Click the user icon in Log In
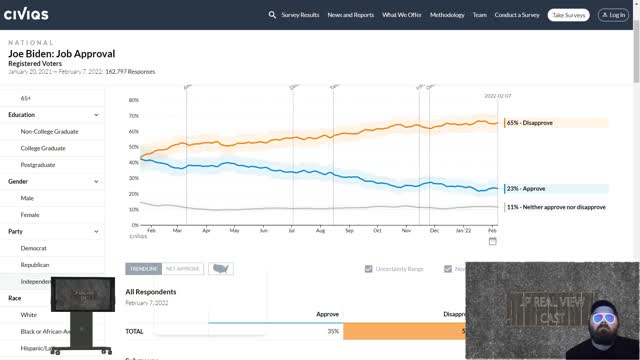Viewport: 640px width, 360px height. [x=605, y=15]
